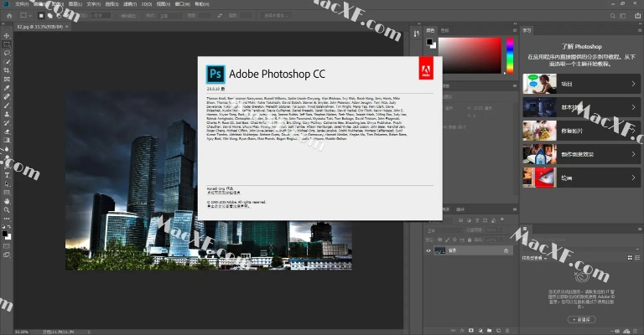Select the Rectangular Marquee tool
The width and height of the screenshot is (644, 335).
7,44
